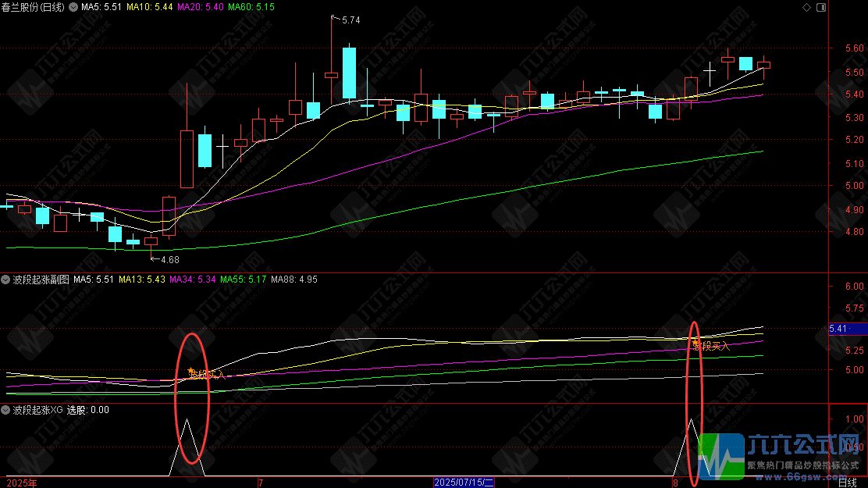Viewport: 868px width, 488px height.
Task: Click the MA5: 5.51 label in main chart
Action: point(101,7)
